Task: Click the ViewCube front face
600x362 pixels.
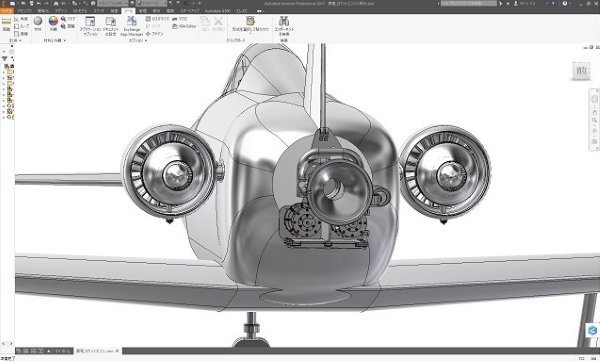Action: point(581,71)
